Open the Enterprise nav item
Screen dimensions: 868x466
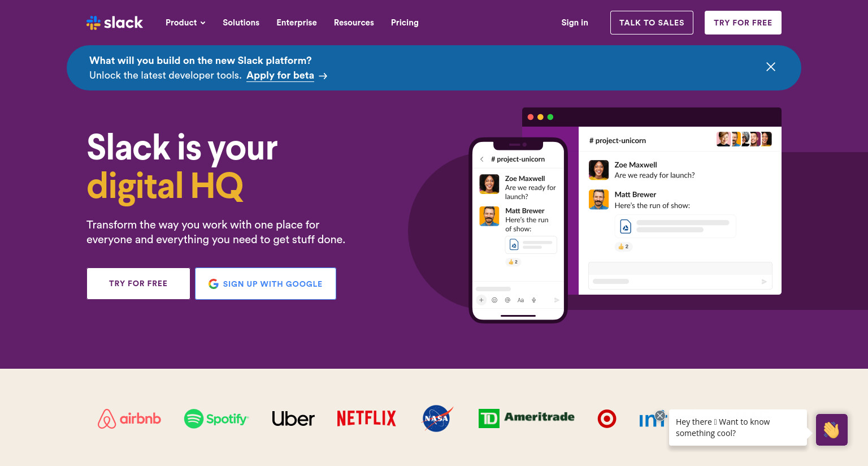point(296,23)
